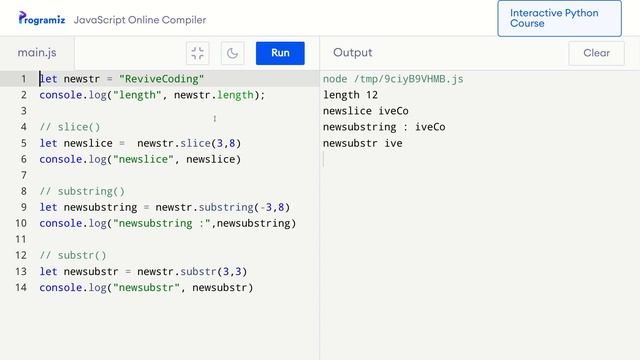640x360 pixels.
Task: Click the // slice() comment line
Action: coord(70,127)
